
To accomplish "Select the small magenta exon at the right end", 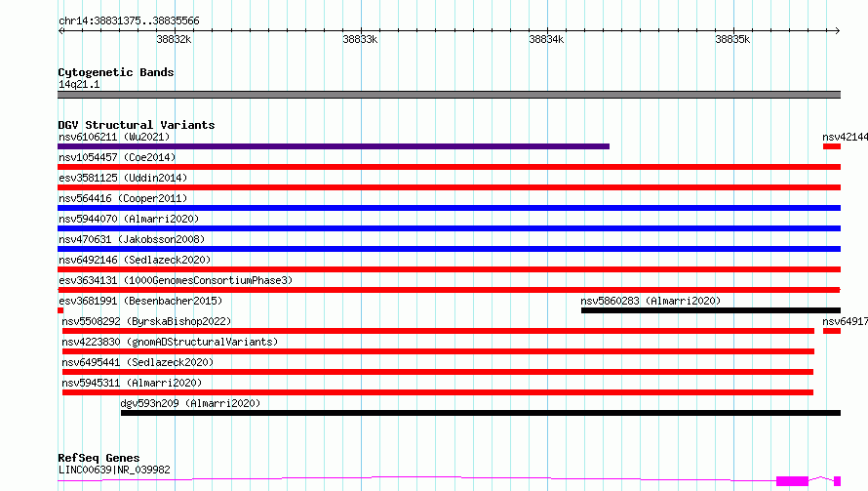I will click(x=837, y=481).
